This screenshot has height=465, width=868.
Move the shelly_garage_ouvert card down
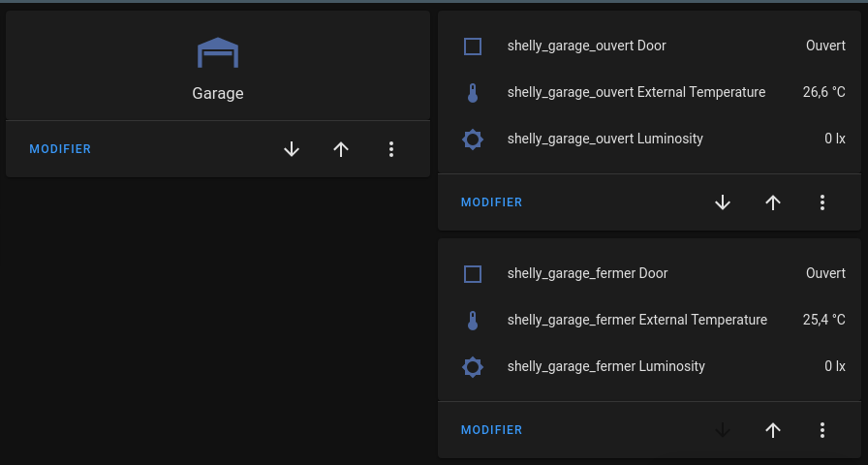click(x=723, y=202)
